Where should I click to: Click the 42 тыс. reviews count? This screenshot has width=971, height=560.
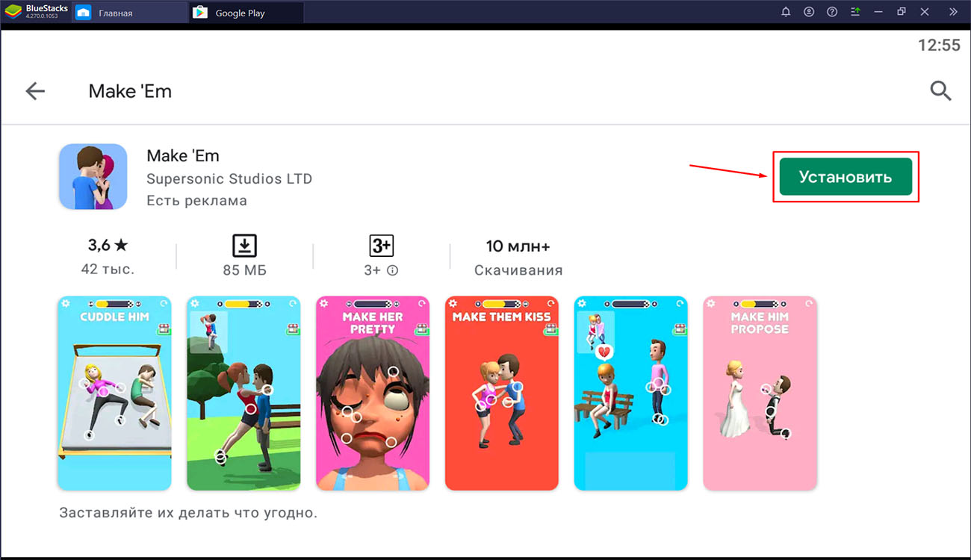(x=108, y=269)
